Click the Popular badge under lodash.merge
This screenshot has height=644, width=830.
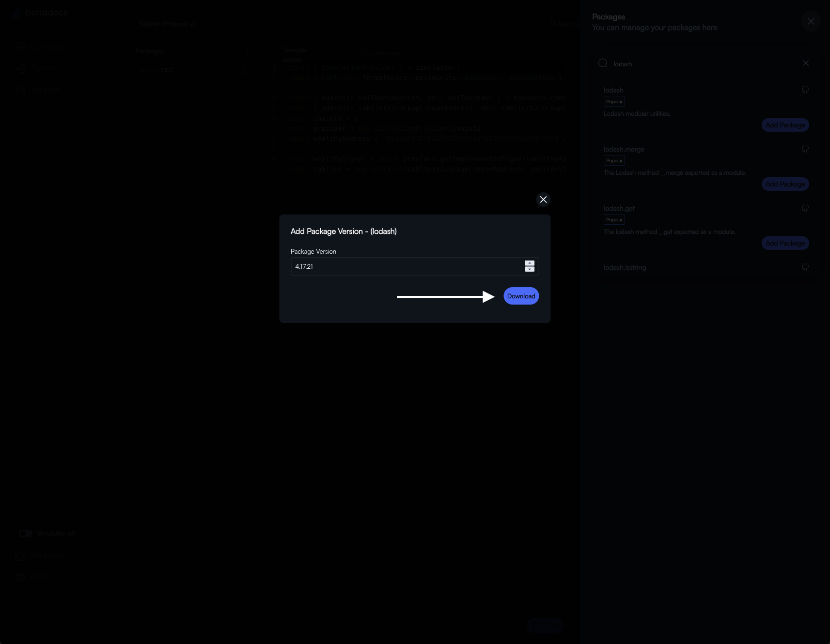pyautogui.click(x=614, y=160)
